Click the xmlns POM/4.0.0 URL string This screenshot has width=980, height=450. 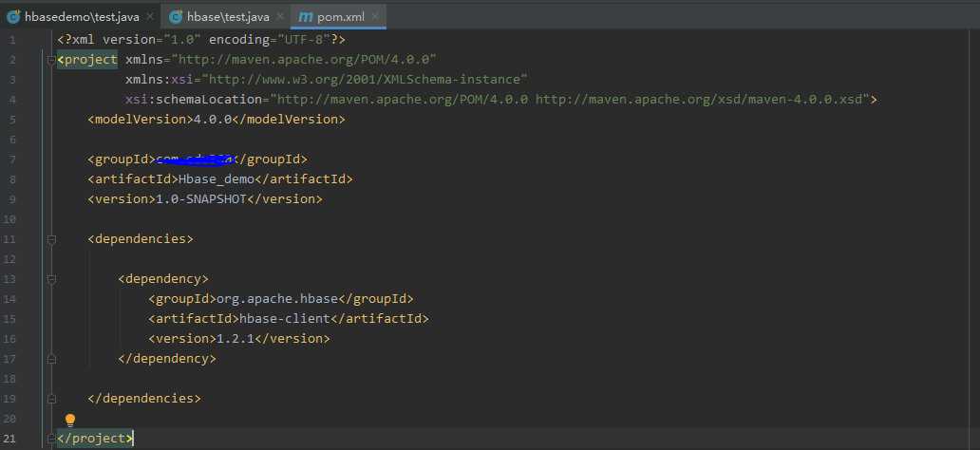point(303,60)
